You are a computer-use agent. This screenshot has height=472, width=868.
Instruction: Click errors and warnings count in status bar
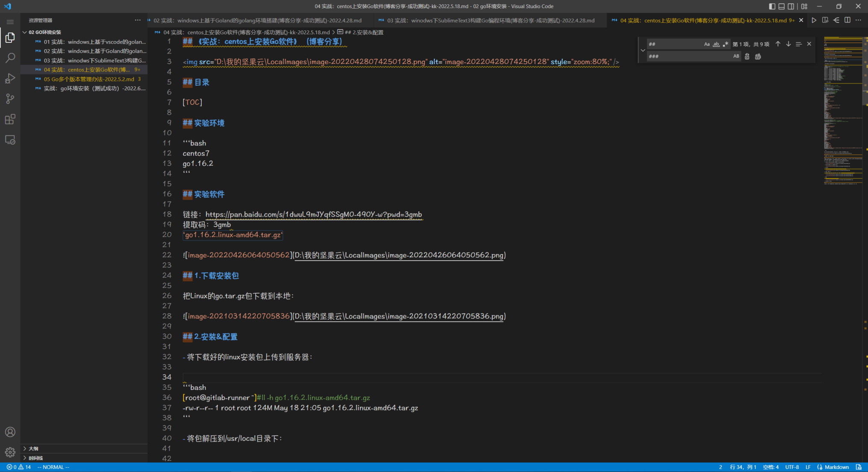(19, 467)
